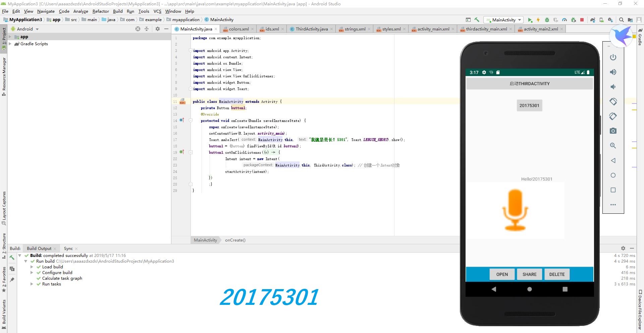The image size is (644, 333).
Task: Expand the app module tree node
Action: click(10, 37)
